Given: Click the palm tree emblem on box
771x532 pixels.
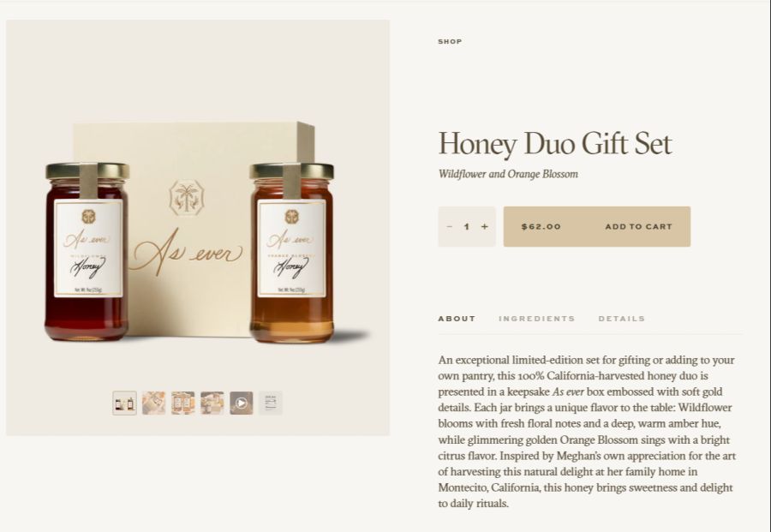Looking at the screenshot, I should click(187, 198).
